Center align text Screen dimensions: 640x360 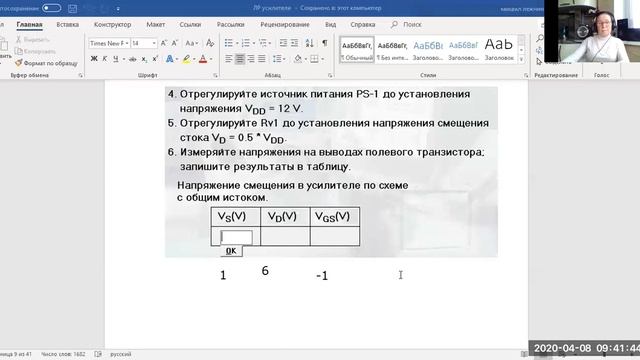point(240,59)
